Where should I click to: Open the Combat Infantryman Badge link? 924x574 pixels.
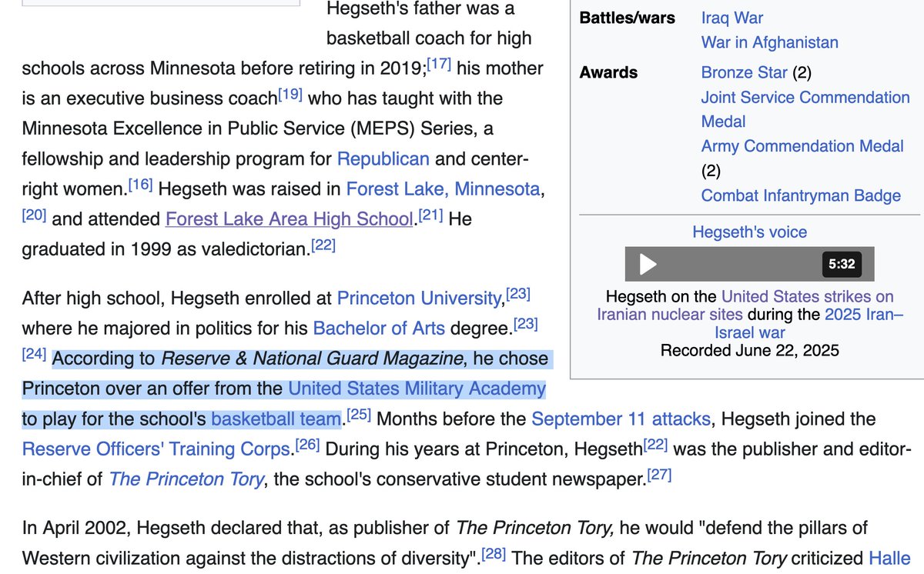point(801,195)
